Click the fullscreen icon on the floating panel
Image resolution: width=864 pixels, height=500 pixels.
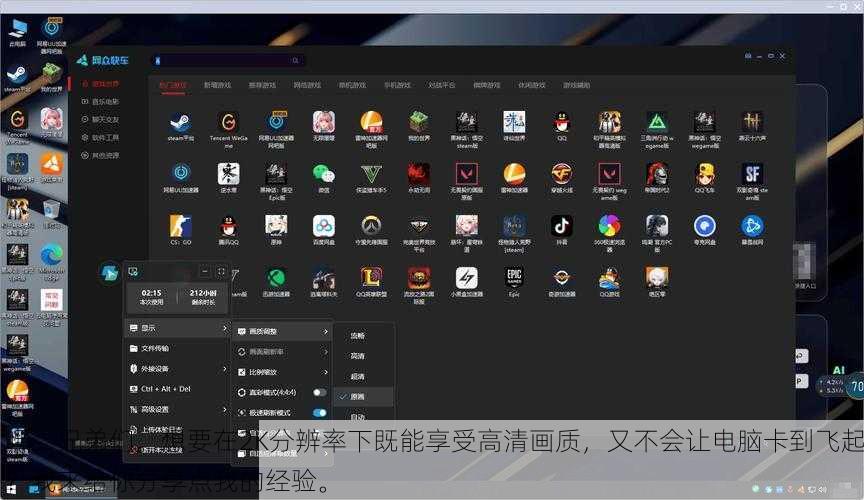[222, 272]
